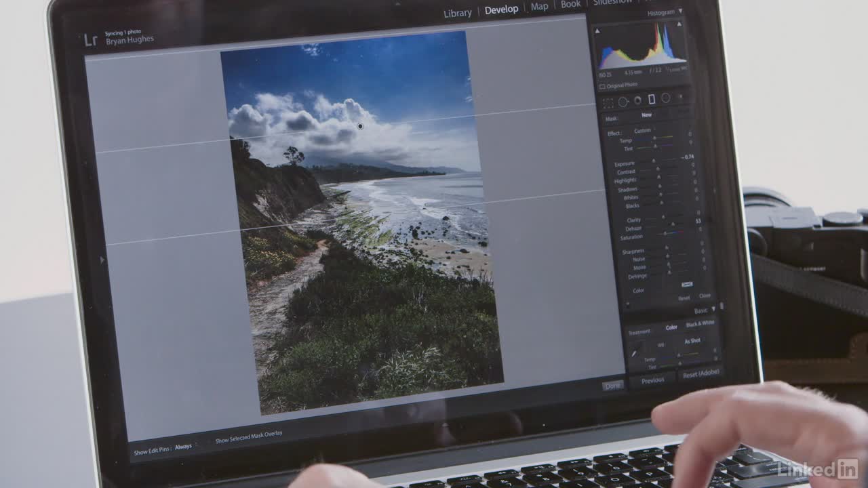This screenshot has width=868, height=488.
Task: Click the Lr logo identity plate
Action: tap(91, 40)
